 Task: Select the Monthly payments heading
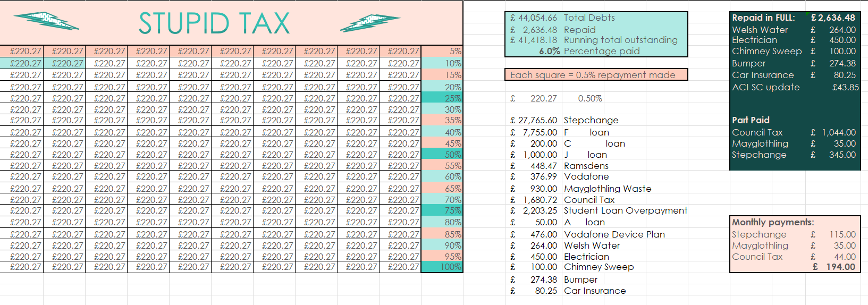coord(772,222)
